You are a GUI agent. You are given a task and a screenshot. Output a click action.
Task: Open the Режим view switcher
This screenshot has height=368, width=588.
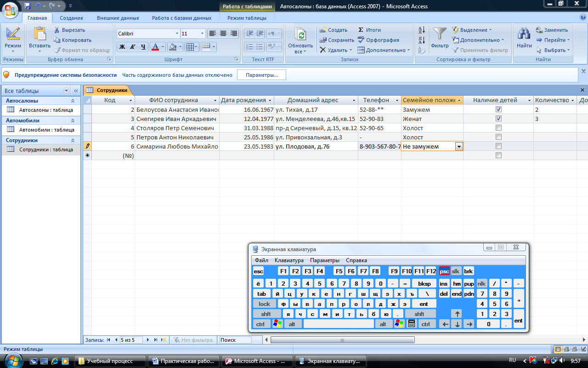(x=13, y=40)
